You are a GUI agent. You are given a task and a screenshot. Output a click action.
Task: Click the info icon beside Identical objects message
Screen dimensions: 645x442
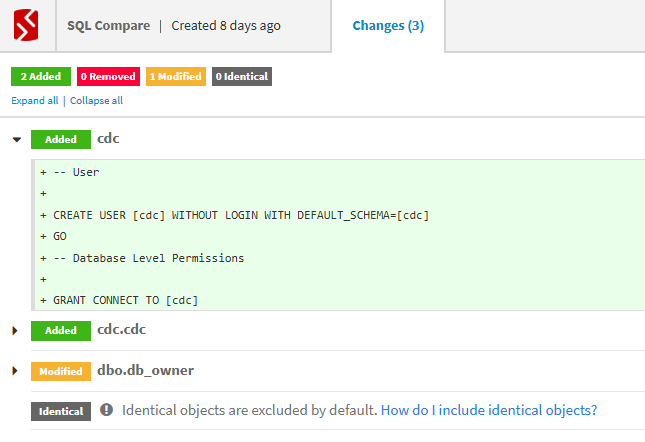[107, 410]
